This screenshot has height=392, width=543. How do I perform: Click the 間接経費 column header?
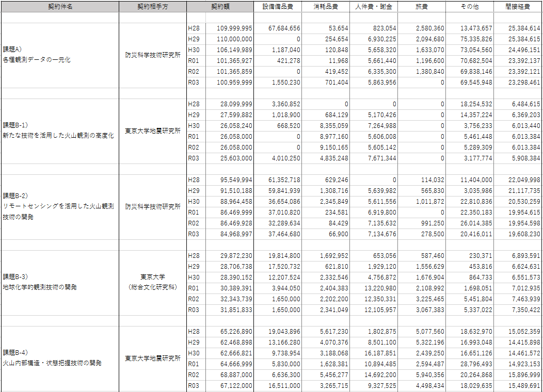(x=518, y=7)
